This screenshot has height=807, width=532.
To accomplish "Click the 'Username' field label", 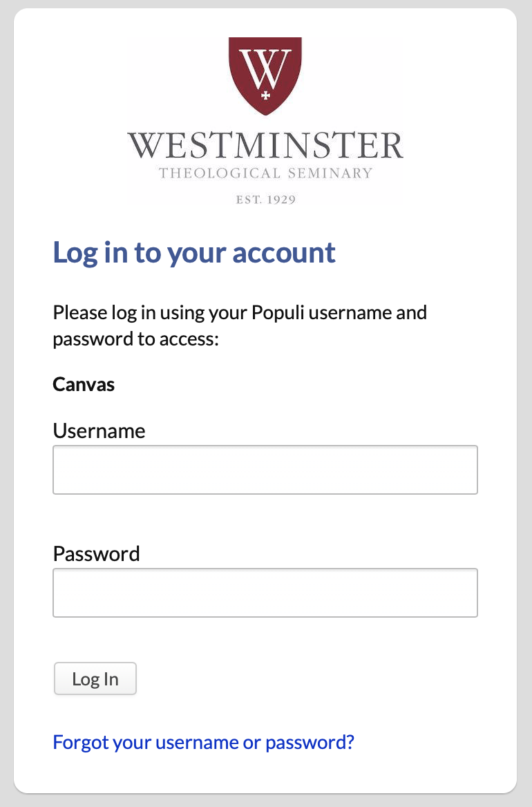I will (x=99, y=430).
